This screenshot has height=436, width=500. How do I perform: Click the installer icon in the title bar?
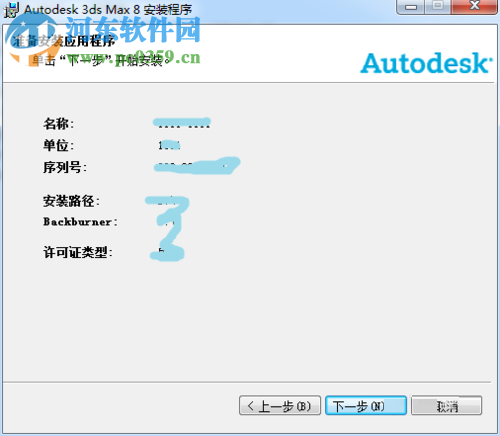(x=11, y=10)
